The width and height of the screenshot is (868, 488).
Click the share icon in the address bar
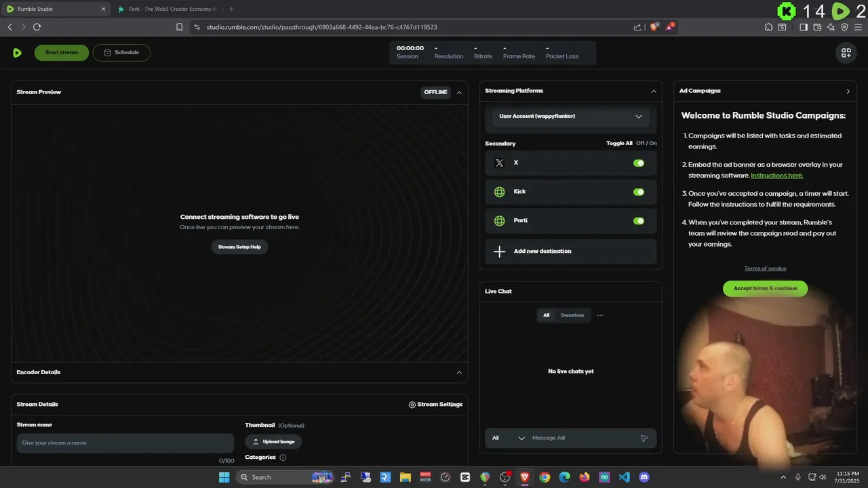click(x=637, y=27)
